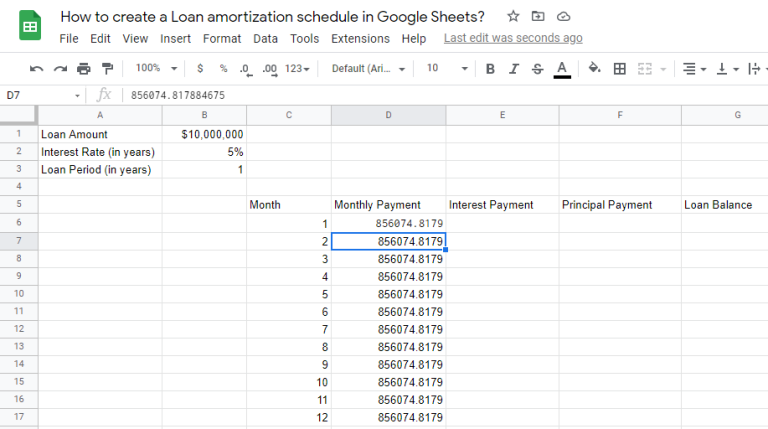Select the month 12 cell
The width and height of the screenshot is (768, 429).
point(288,417)
